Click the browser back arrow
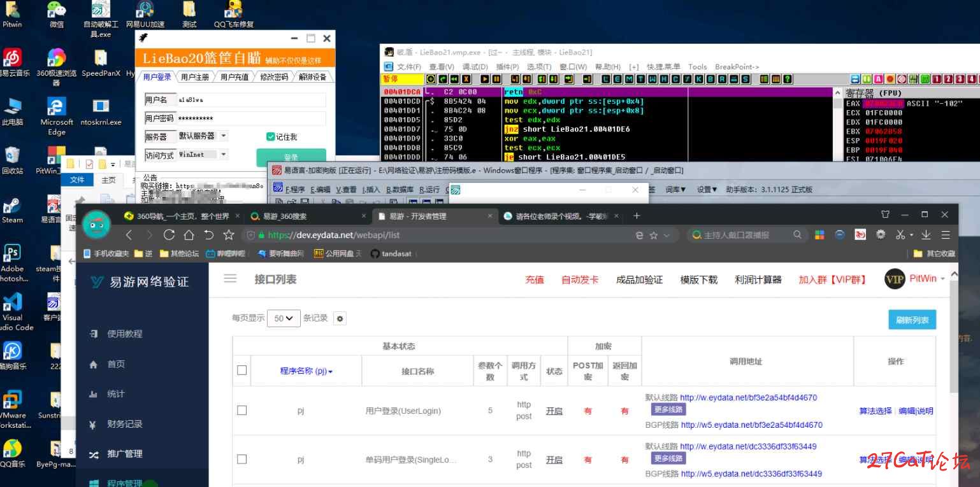 tap(129, 235)
